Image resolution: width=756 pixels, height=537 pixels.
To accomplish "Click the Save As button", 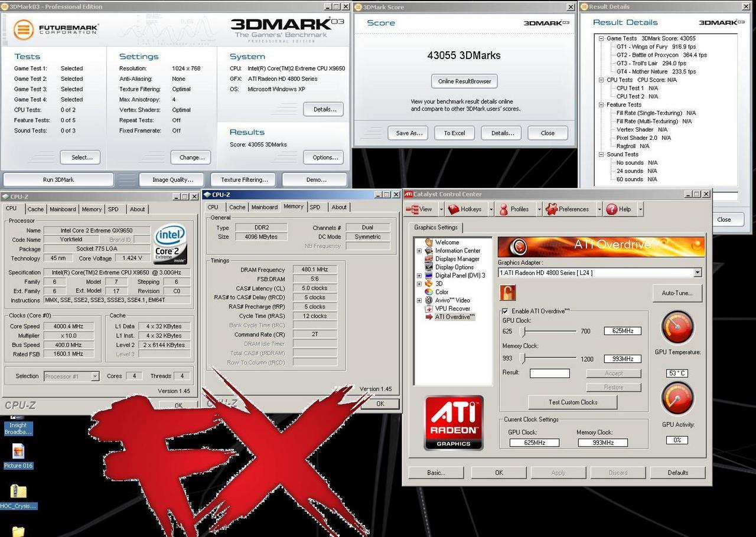I will coord(408,133).
